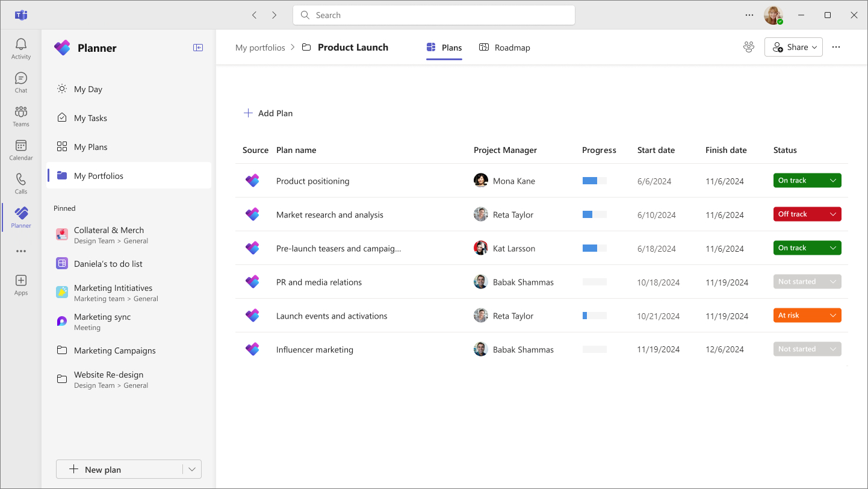The height and width of the screenshot is (489, 868).
Task: Expand the New plan button chevron
Action: tap(191, 469)
